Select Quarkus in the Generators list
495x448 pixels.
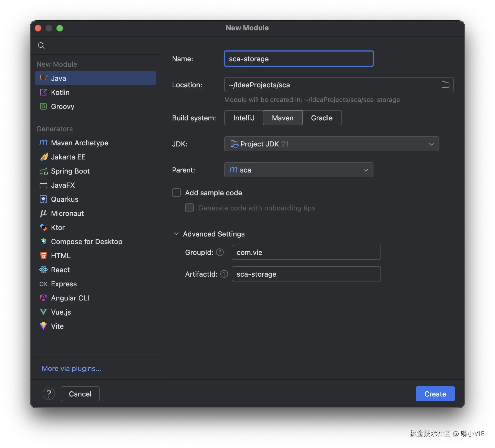65,199
